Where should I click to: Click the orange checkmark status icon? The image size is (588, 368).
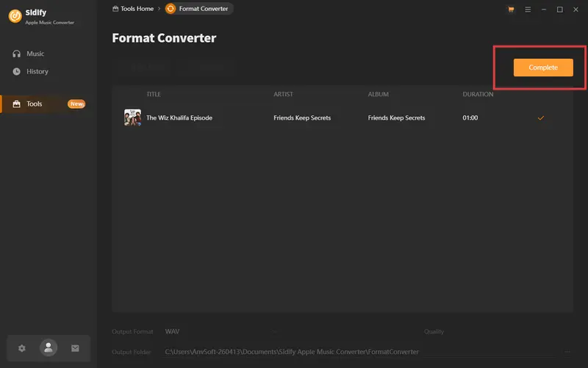pyautogui.click(x=541, y=118)
